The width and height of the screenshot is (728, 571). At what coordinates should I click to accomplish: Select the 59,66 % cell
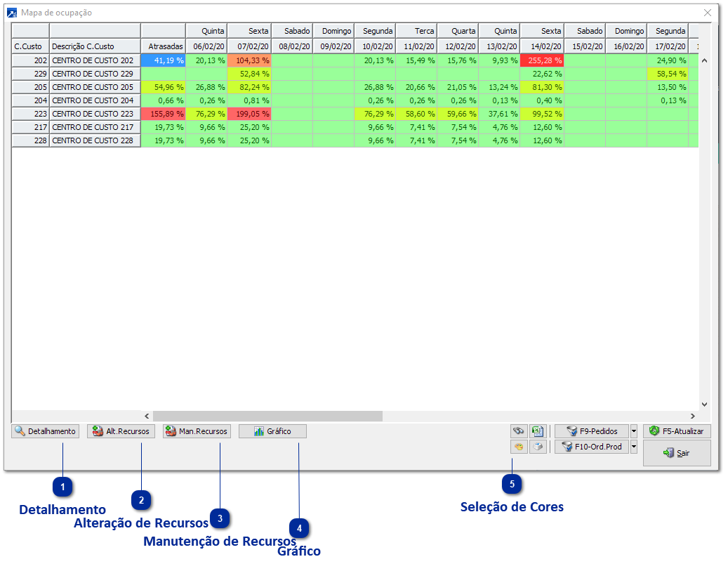[458, 114]
